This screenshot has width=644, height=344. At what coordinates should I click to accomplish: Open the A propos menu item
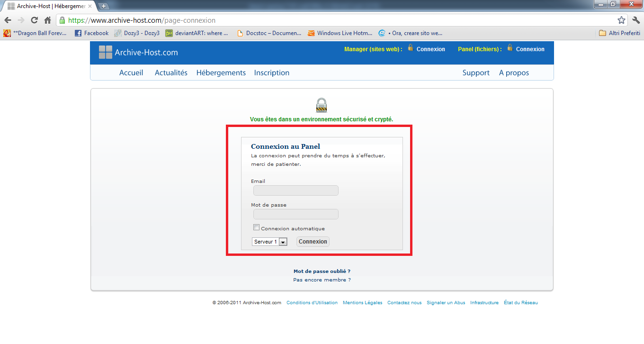pyautogui.click(x=514, y=72)
